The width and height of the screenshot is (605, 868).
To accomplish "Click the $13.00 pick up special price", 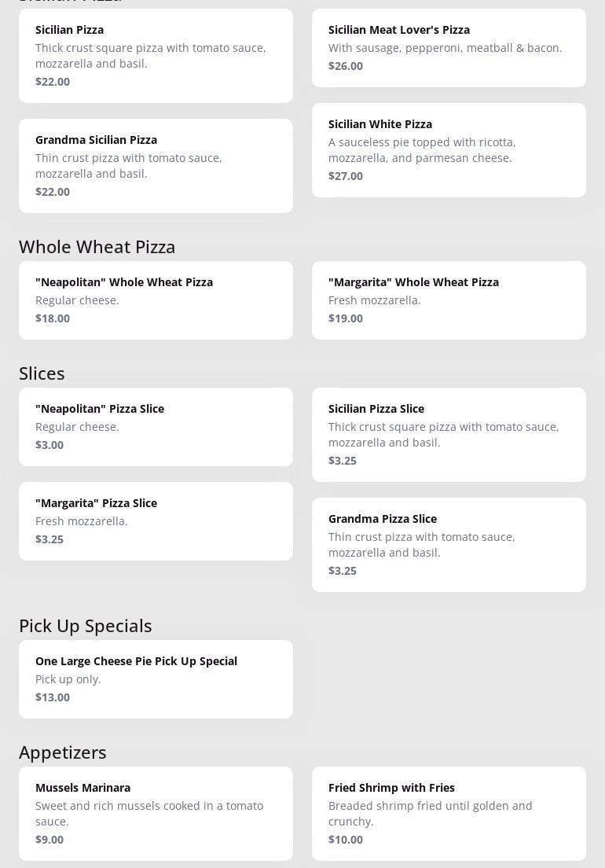I will (x=53, y=697).
